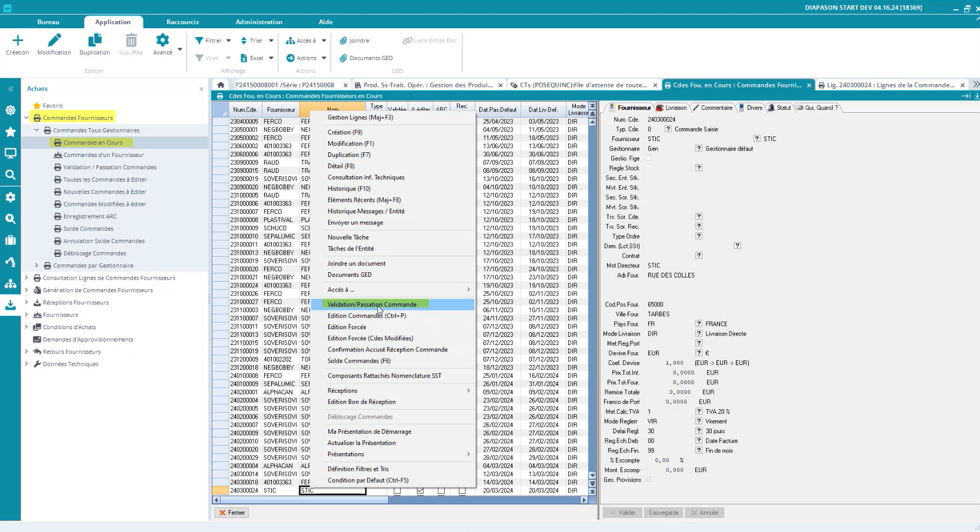Image resolution: width=980 pixels, height=532 pixels.
Task: Click the Création plus icon
Action: pyautogui.click(x=18, y=41)
